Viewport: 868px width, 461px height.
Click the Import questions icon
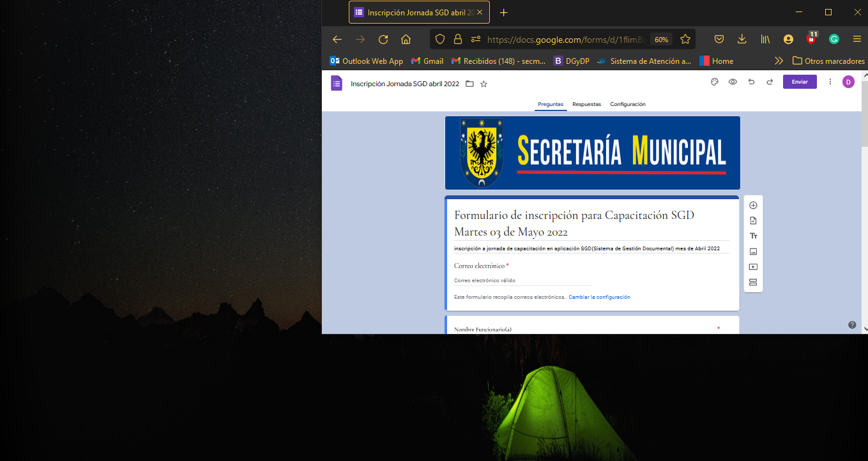[753, 221]
